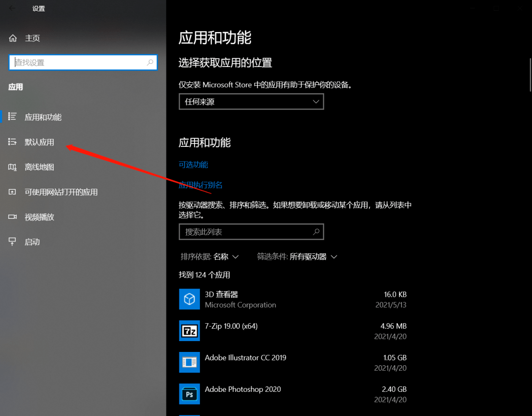Click the 找到 124 个应用 count text

pos(204,275)
